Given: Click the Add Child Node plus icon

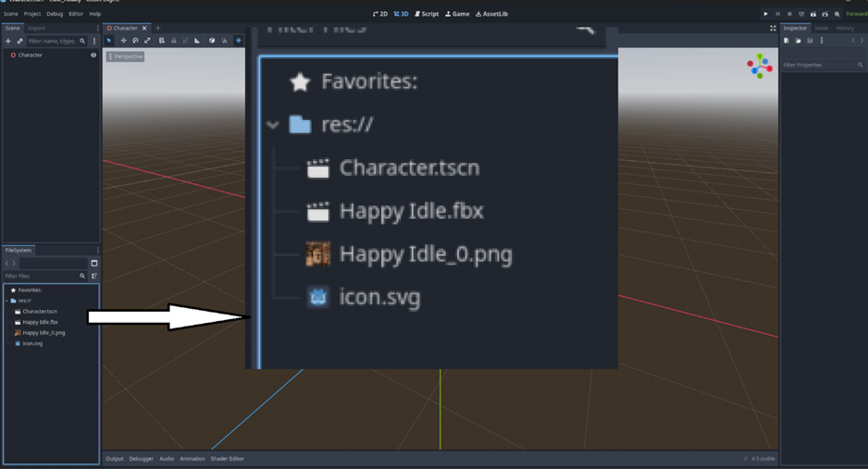Looking at the screenshot, I should (x=8, y=41).
